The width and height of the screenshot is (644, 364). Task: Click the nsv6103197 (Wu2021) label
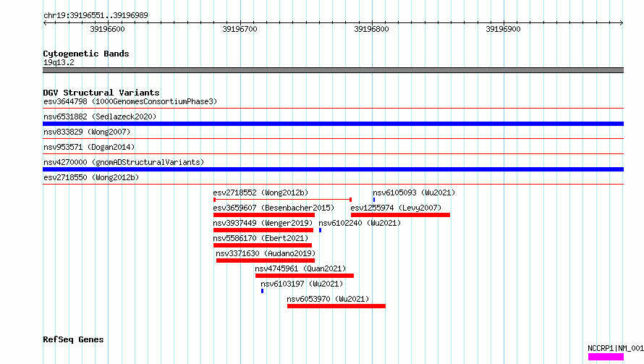pyautogui.click(x=302, y=284)
